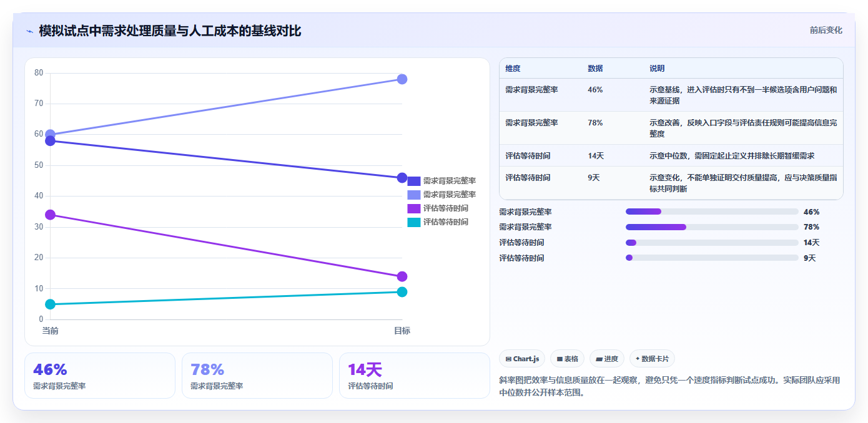Image resolution: width=868 pixels, height=423 pixels.
Task: Open the 78% 需求背景完整率 stat card
Action: [257, 376]
